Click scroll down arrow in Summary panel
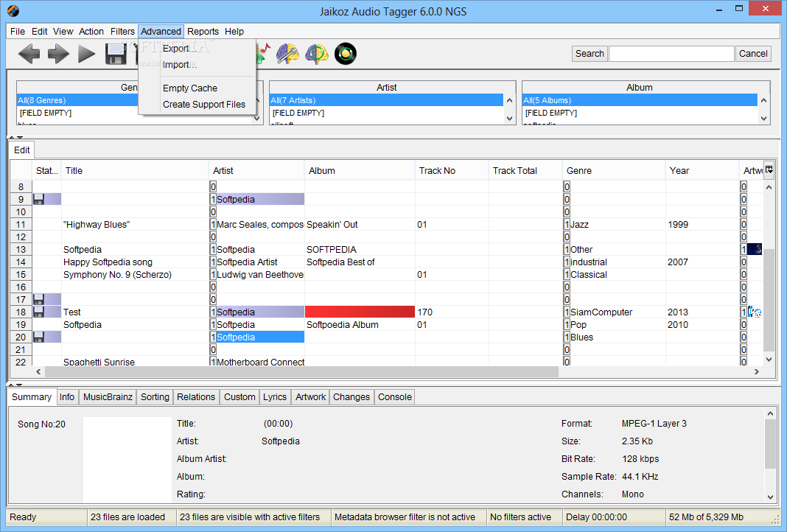787x532 pixels. click(770, 497)
